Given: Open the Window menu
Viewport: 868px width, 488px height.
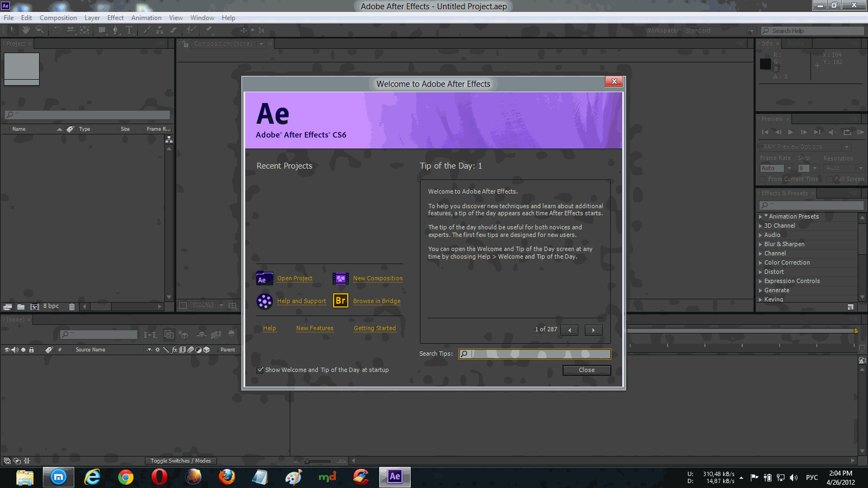Looking at the screenshot, I should 202,18.
